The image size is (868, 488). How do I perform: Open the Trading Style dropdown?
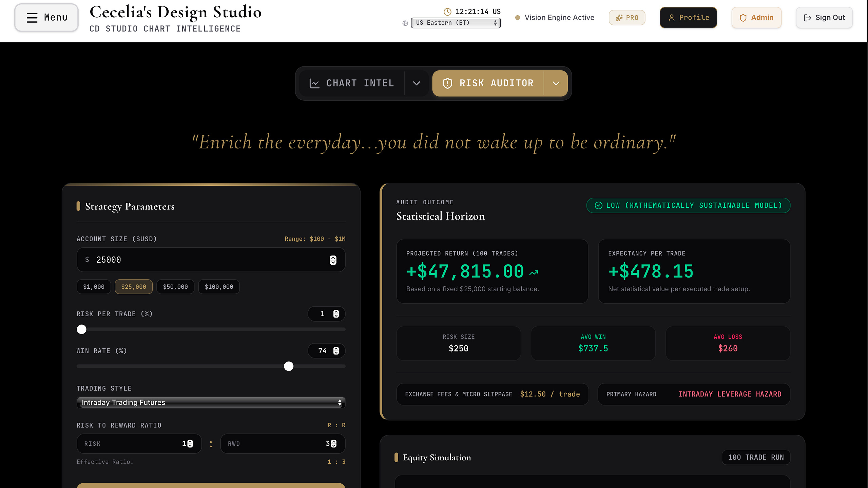[x=211, y=403]
